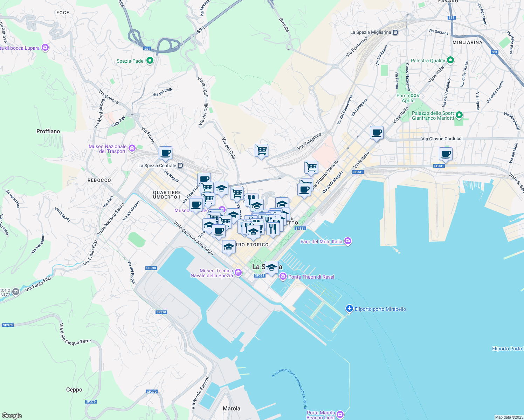Click the camera marker at Ponte Thaon di Revel
The image size is (524, 420).
click(282, 276)
